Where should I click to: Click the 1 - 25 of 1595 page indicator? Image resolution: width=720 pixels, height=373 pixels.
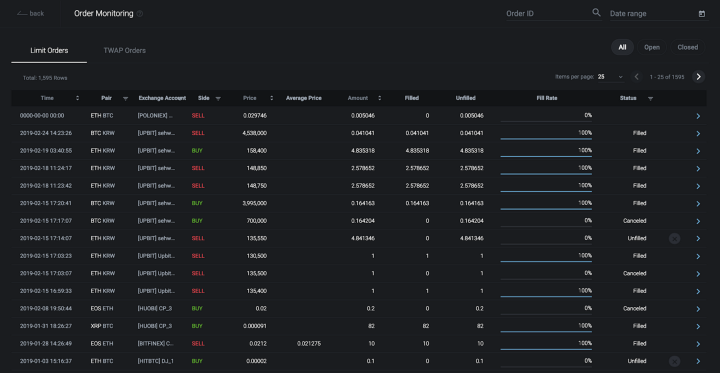point(667,77)
